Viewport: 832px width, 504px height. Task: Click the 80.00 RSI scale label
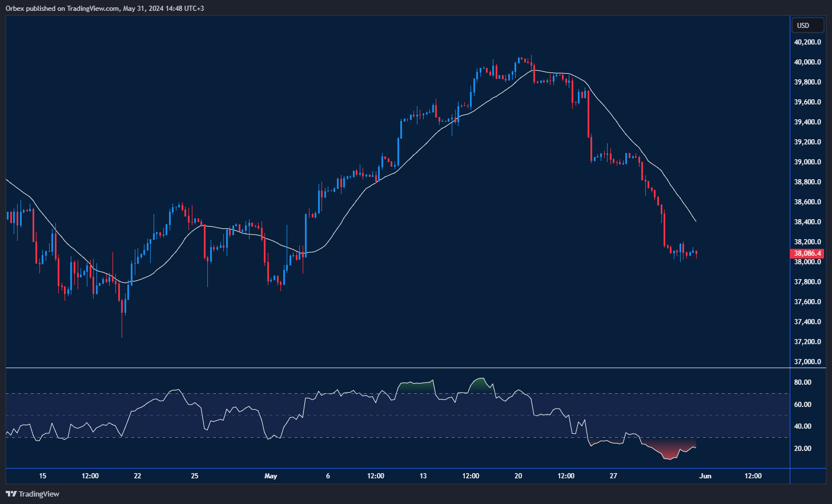coord(802,382)
